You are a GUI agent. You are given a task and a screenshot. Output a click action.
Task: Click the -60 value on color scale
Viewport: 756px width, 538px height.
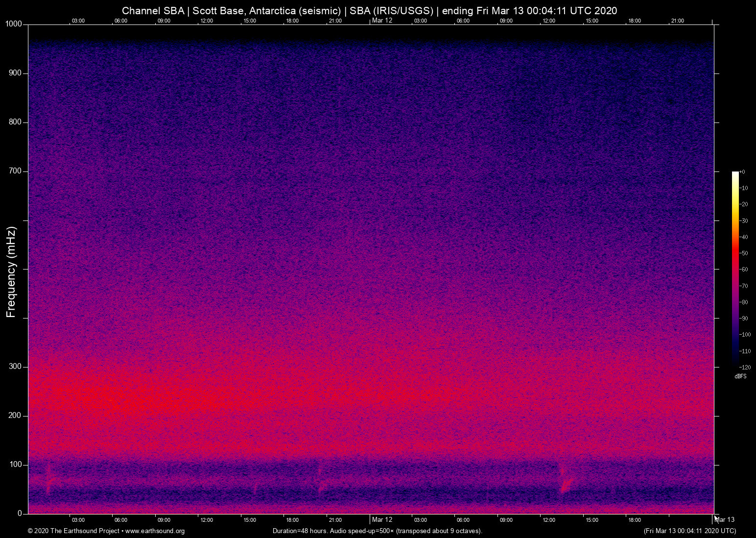tap(744, 269)
